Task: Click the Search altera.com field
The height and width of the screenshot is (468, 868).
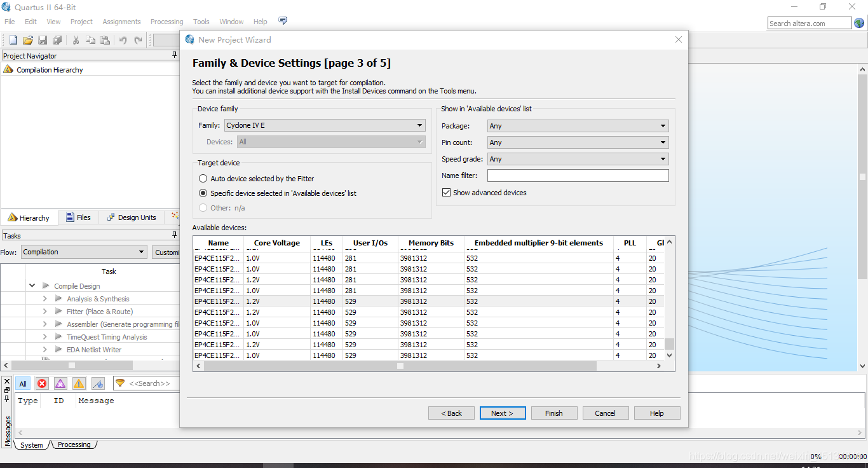Action: (x=810, y=24)
